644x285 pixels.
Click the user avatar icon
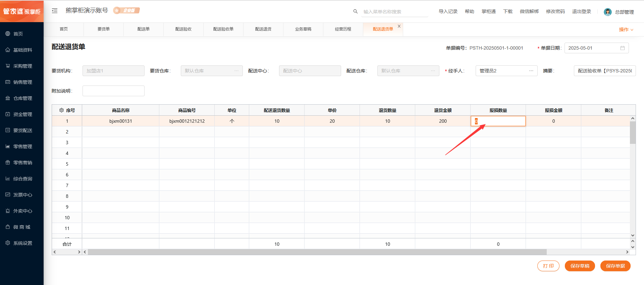[607, 12]
